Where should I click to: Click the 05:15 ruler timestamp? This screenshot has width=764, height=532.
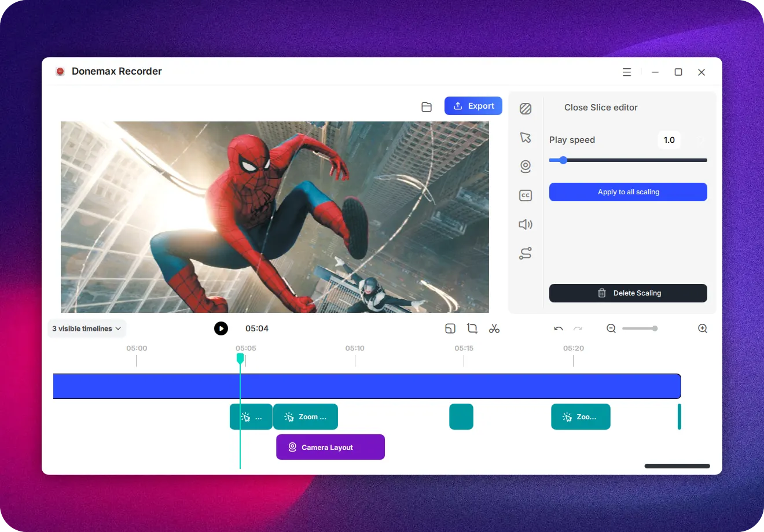coord(464,348)
